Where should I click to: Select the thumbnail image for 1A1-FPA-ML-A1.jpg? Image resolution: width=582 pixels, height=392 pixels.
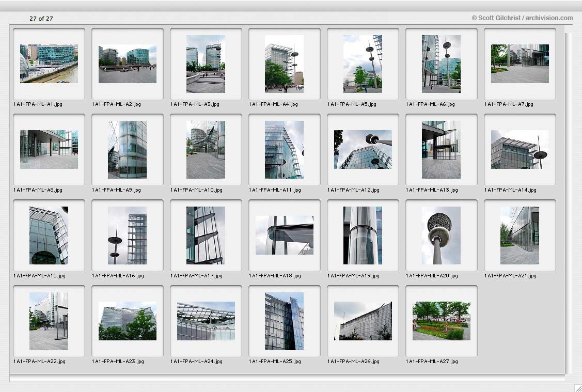(x=49, y=64)
